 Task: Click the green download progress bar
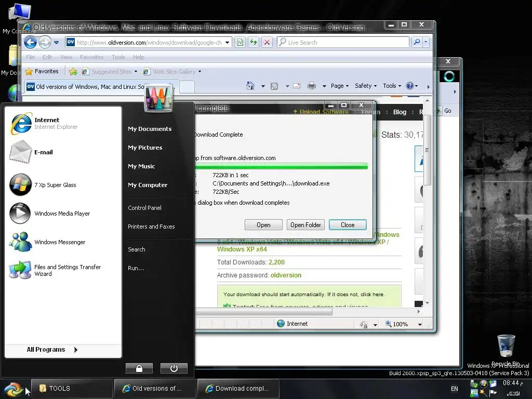(x=281, y=166)
